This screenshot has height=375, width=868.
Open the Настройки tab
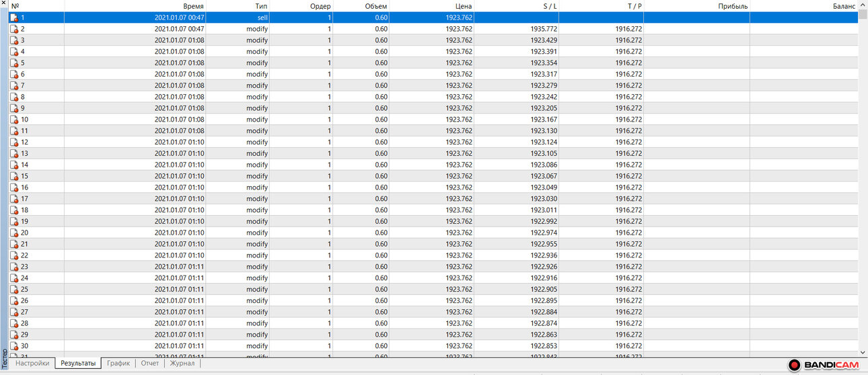tap(32, 364)
